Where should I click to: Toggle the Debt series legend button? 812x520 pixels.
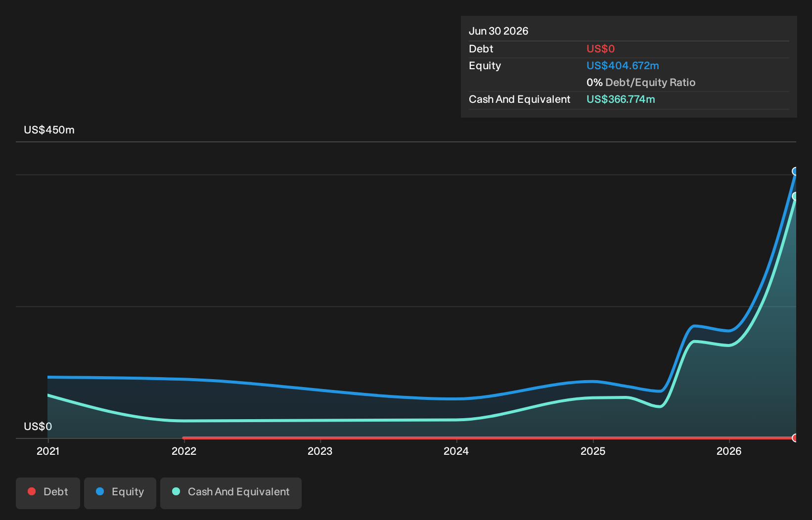coord(48,493)
